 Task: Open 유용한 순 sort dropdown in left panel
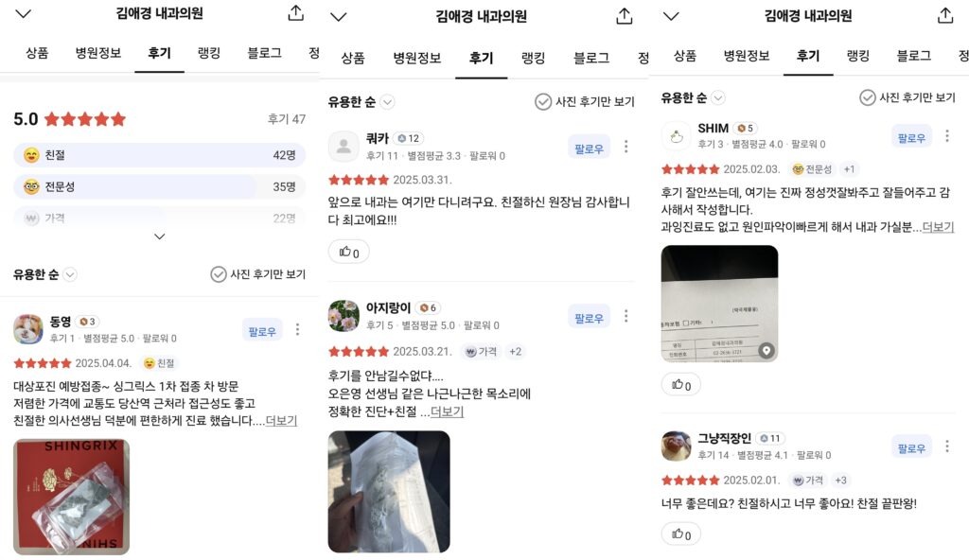[x=44, y=273]
